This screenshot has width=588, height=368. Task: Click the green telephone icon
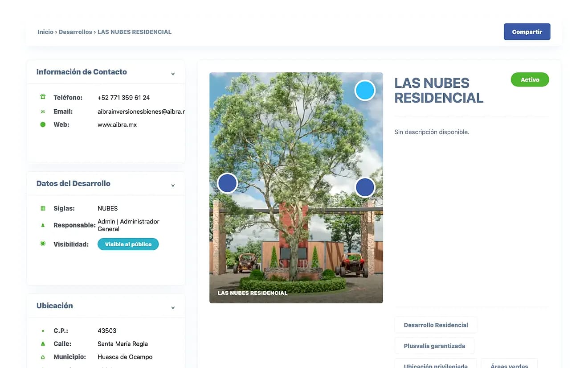(43, 97)
